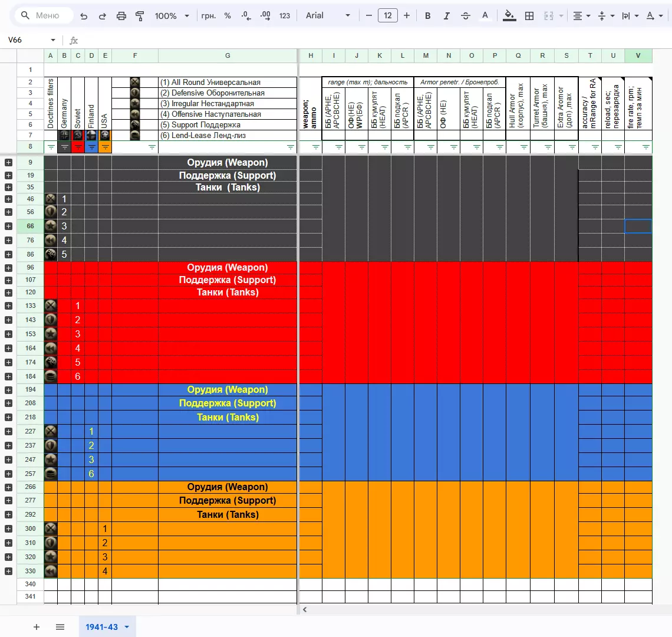Expand the group at row 194

[x=8, y=390]
